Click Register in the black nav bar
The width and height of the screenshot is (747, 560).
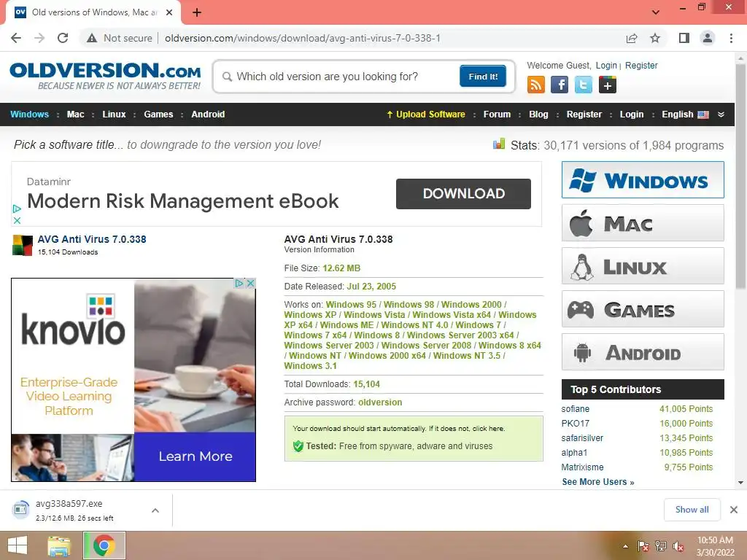pos(584,114)
